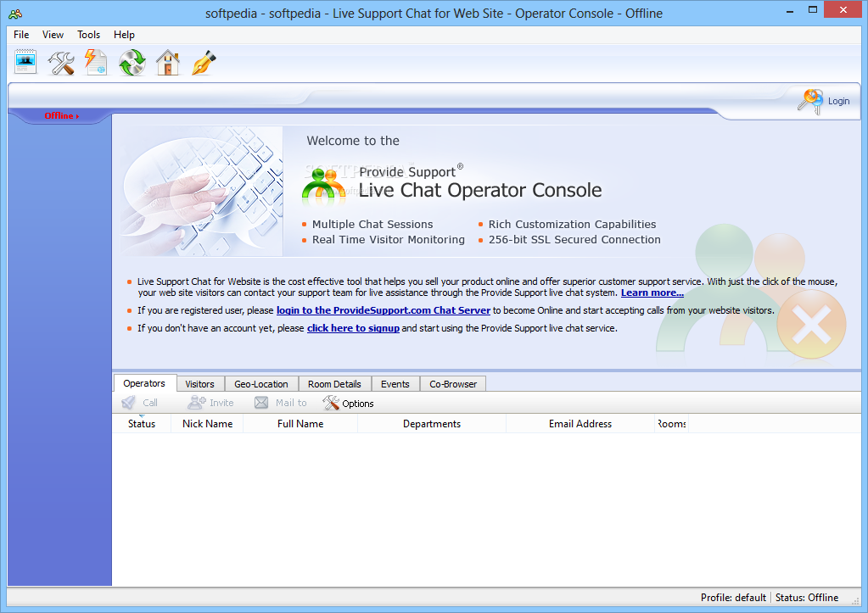868x613 pixels.
Task: Click the lightning document toolbar icon
Action: (96, 62)
